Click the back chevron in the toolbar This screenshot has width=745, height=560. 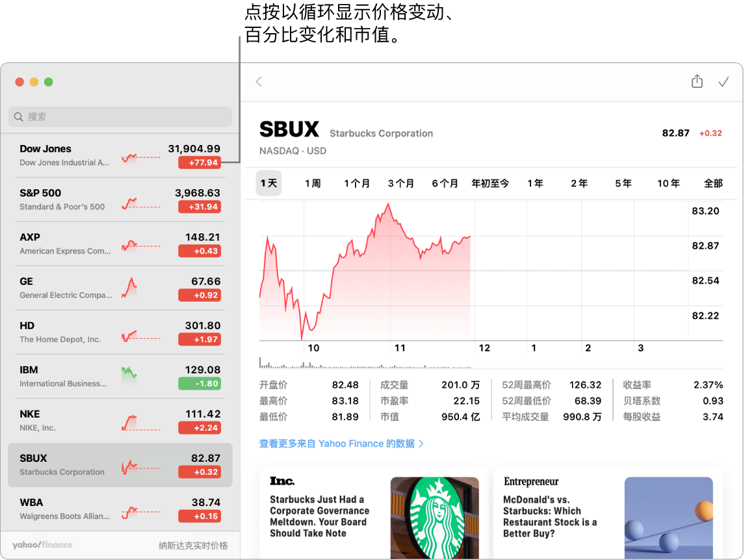pos(258,81)
